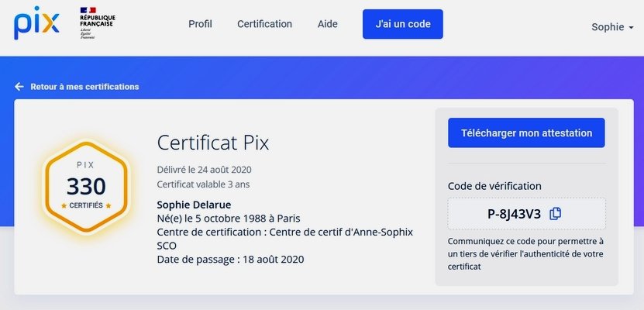The height and width of the screenshot is (310, 644).
Task: Open the Aide menu item
Action: 327,24
